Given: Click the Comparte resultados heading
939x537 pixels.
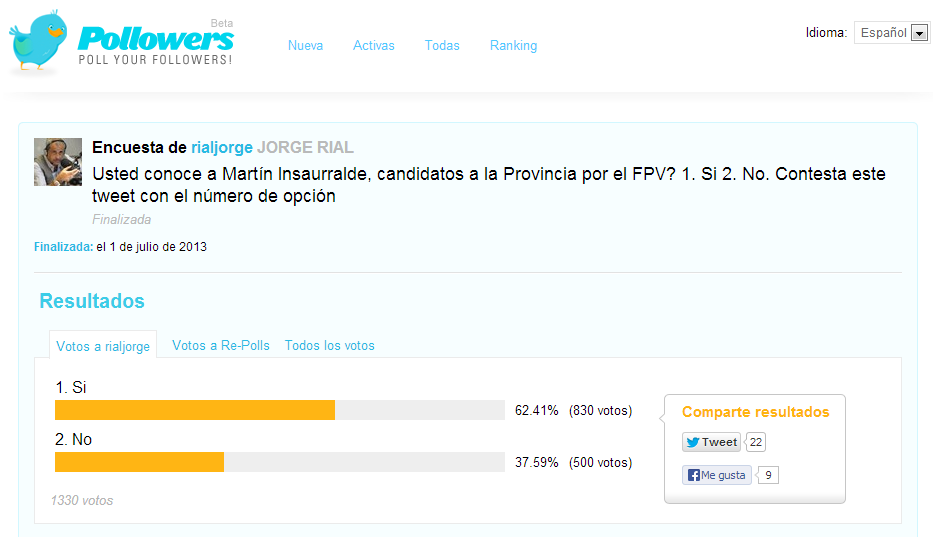Looking at the screenshot, I should point(756,412).
